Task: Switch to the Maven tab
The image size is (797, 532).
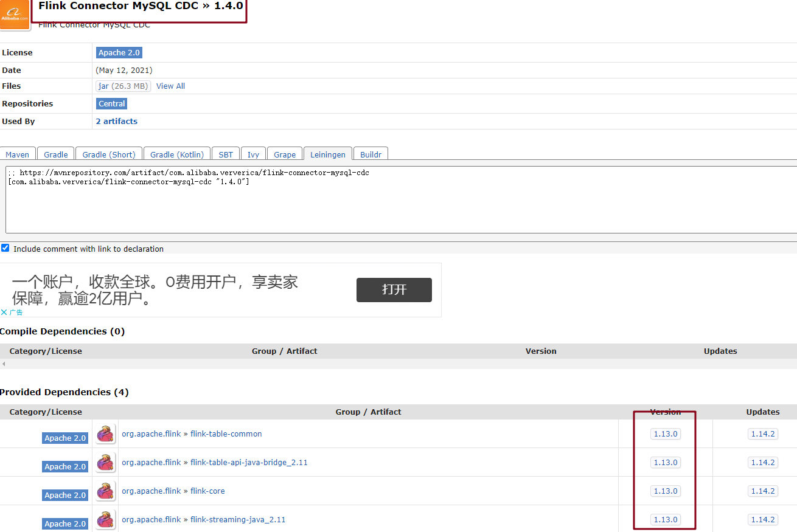Action: click(18, 154)
